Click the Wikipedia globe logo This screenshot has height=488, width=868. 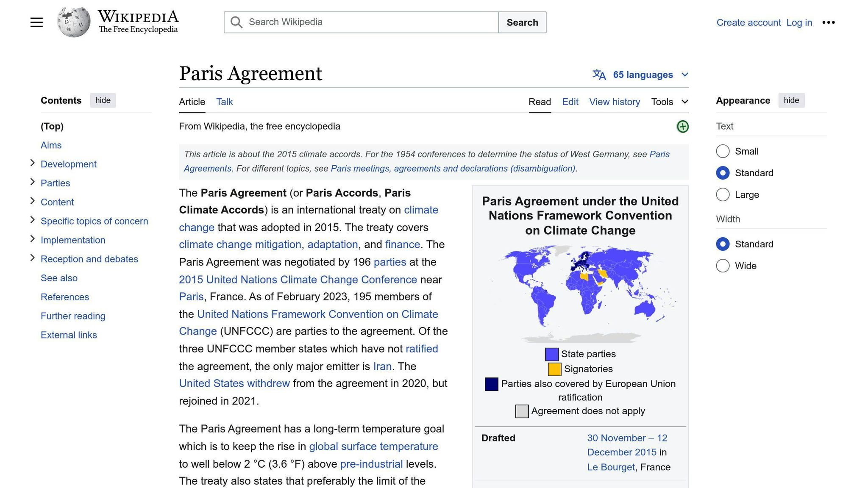(74, 22)
